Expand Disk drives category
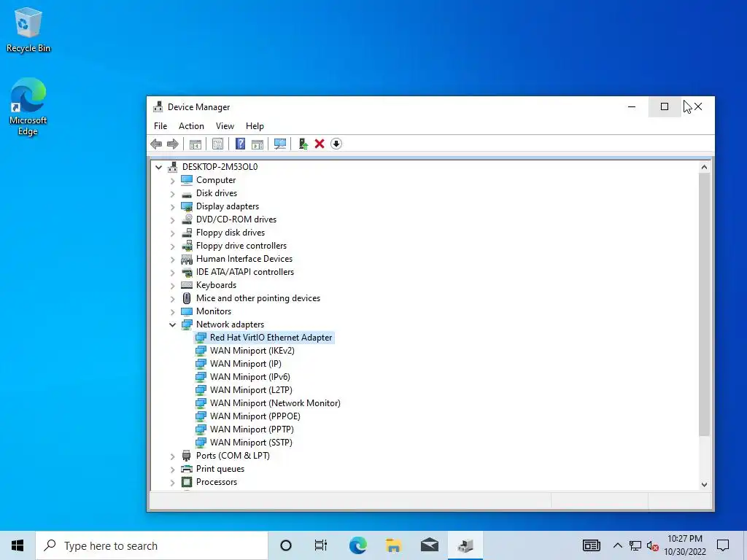The image size is (747, 560). pos(172,194)
